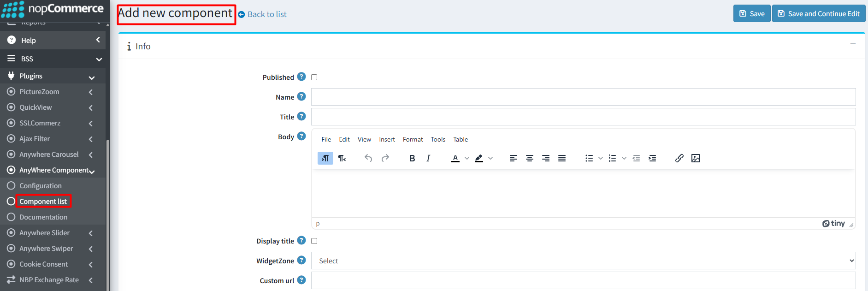Click help icon beside Name field
868x291 pixels.
point(301,96)
